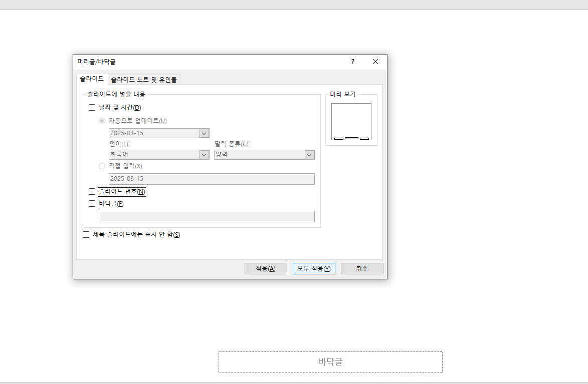Click the 미리 보기 slide preview
The width and height of the screenshot is (588, 384).
pyautogui.click(x=351, y=121)
